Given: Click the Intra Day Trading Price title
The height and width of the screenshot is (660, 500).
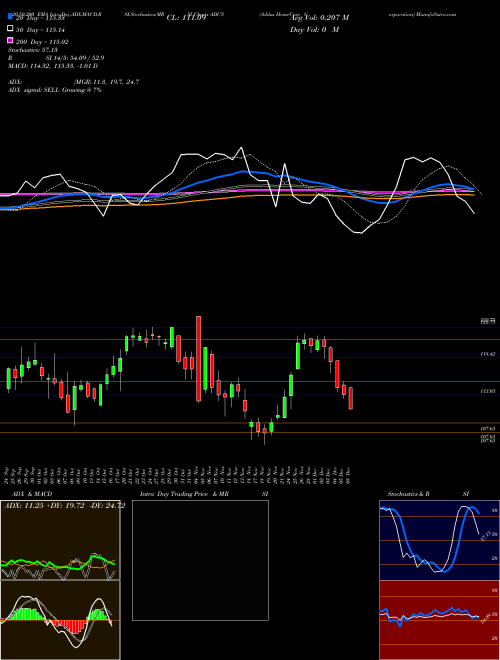Looking at the screenshot, I should (x=174, y=494).
